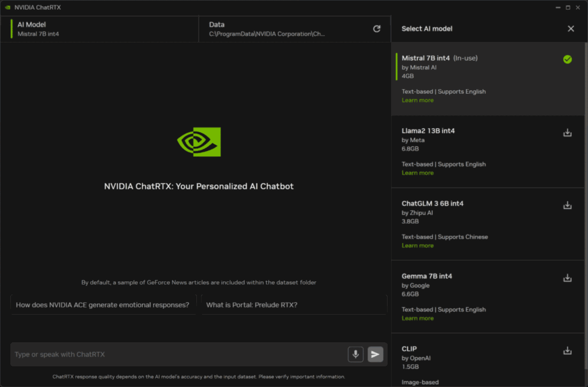This screenshot has height=387, width=588.
Task: Download the Gemma 7B int4 model
Action: coord(567,278)
